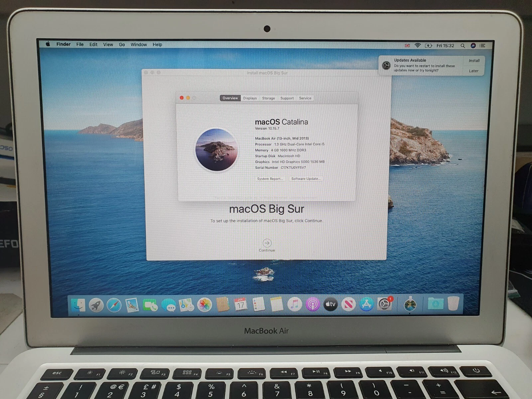Click Continue in Big Sur installer
532x399 pixels.
coord(267,245)
